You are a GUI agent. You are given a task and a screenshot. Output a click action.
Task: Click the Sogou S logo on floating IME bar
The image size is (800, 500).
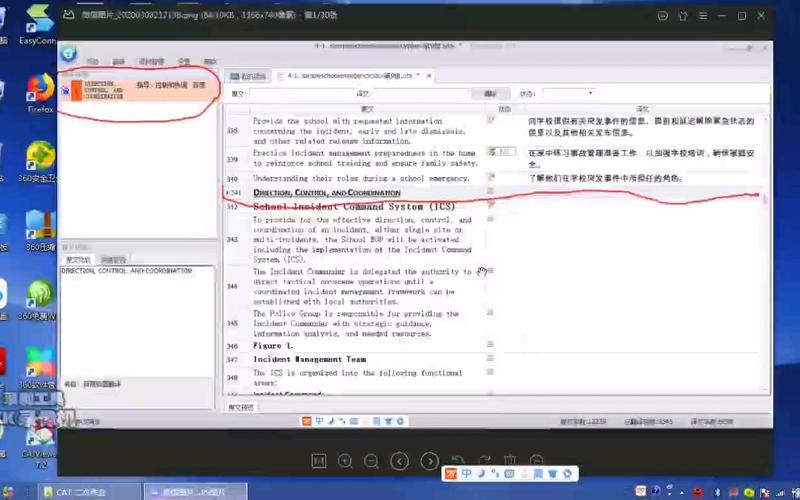(x=451, y=473)
